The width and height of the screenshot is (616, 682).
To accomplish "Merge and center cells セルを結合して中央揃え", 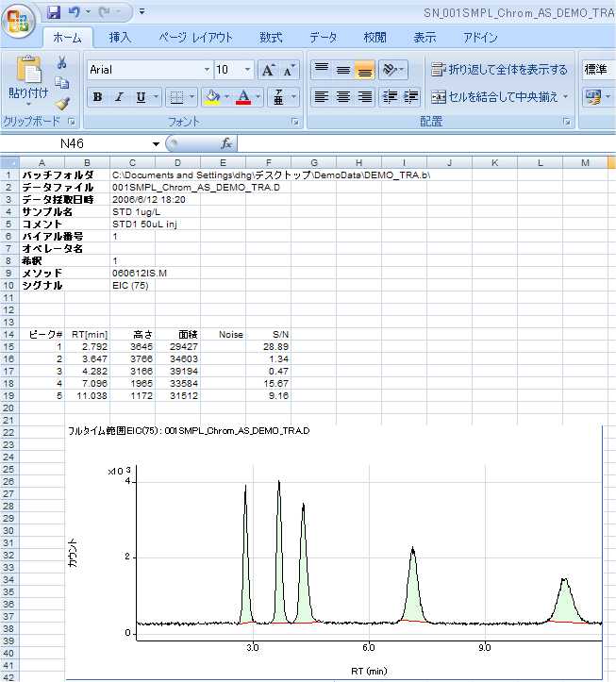I will click(494, 97).
